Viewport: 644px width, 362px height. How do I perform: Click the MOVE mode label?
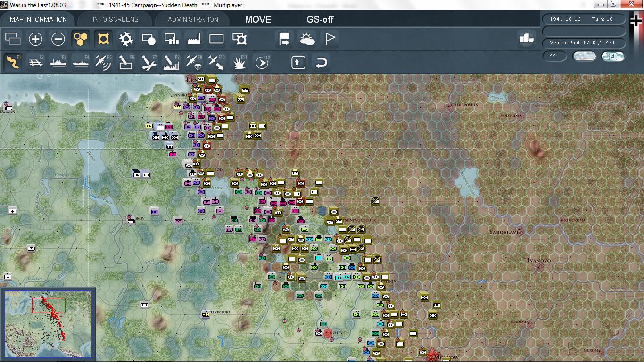click(x=258, y=19)
